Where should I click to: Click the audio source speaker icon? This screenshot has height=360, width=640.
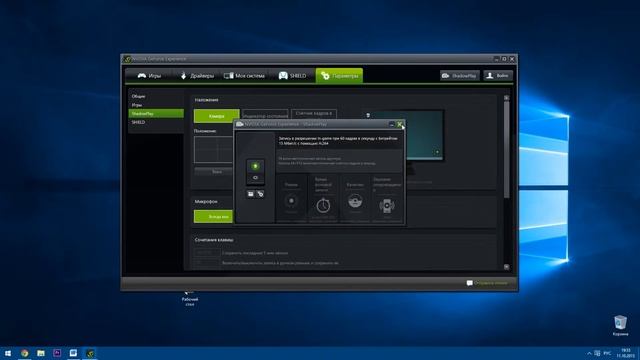click(x=387, y=205)
